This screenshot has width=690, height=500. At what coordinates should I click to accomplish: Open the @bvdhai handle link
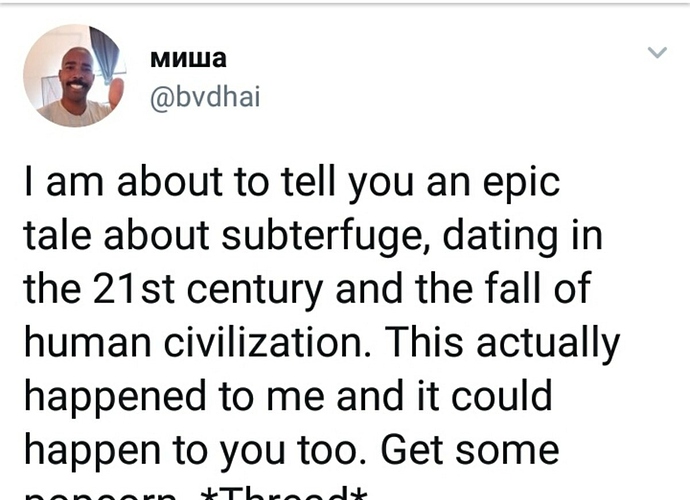(205, 96)
